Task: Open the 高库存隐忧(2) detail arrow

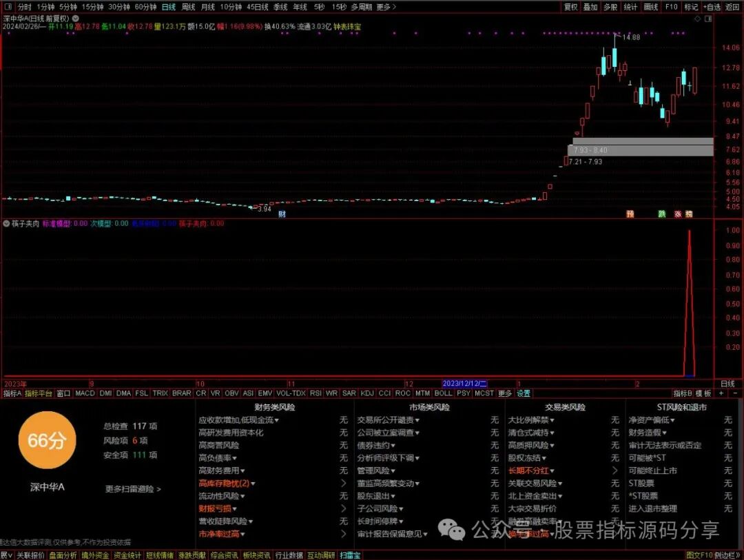Action: click(x=344, y=483)
